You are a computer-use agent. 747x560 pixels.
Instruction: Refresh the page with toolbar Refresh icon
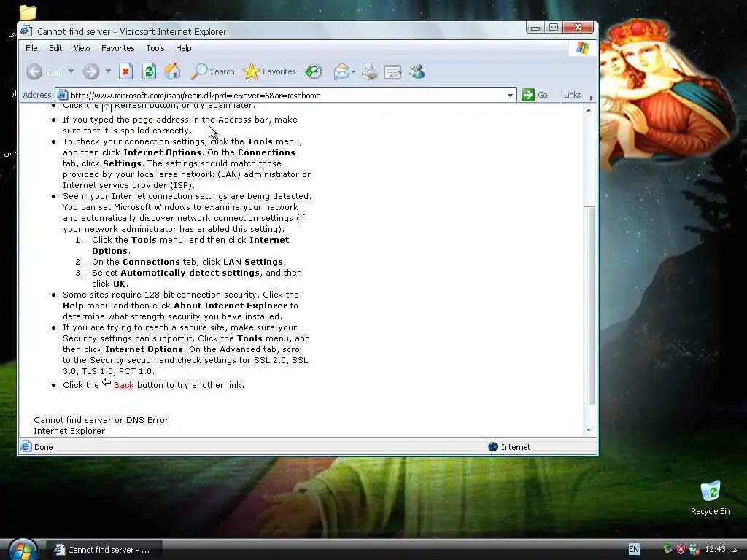coord(149,72)
